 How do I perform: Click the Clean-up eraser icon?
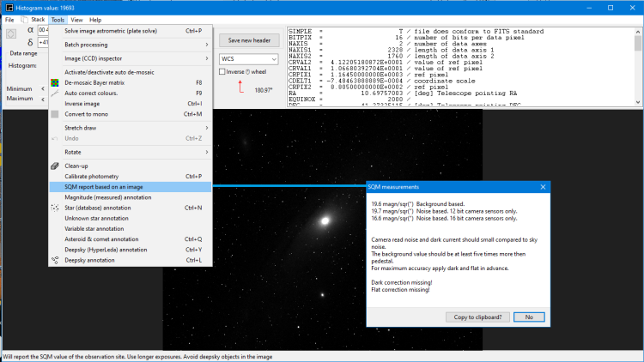pos(55,166)
